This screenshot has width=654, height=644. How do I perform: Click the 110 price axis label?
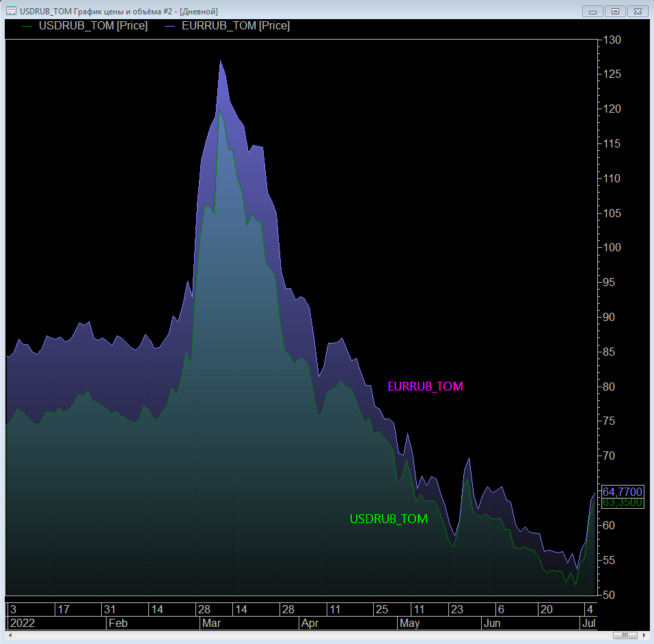click(612, 178)
